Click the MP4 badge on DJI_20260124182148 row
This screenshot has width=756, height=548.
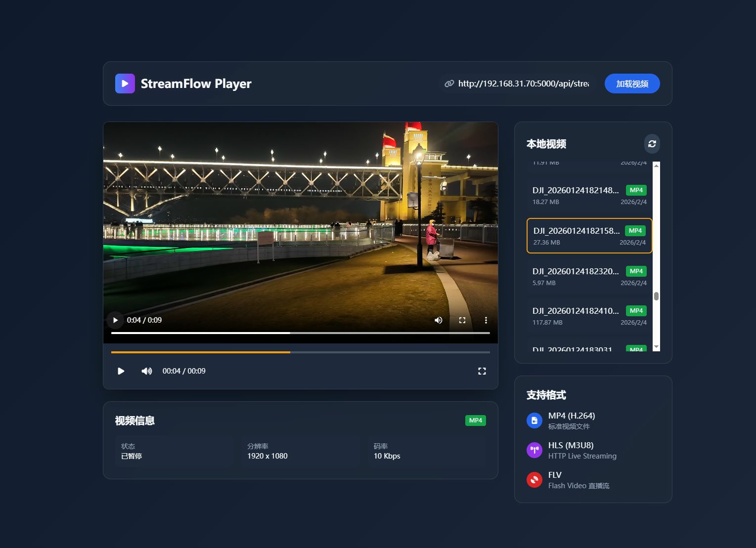pos(636,190)
